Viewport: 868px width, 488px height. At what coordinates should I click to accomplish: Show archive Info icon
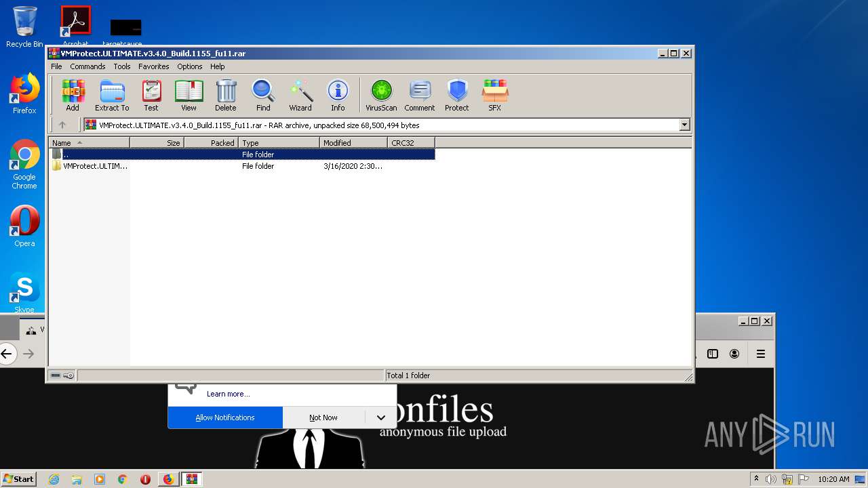[338, 95]
